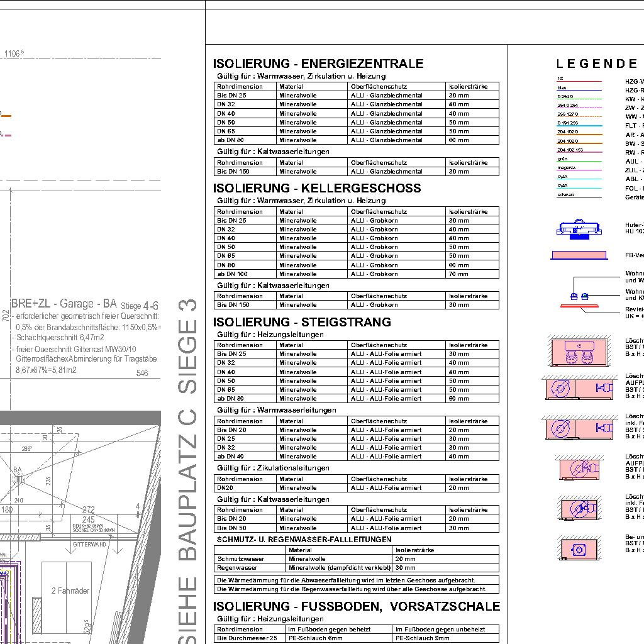This screenshot has height=644, width=644.
Task: Click the magenta legend line sample
Action: tap(579, 170)
